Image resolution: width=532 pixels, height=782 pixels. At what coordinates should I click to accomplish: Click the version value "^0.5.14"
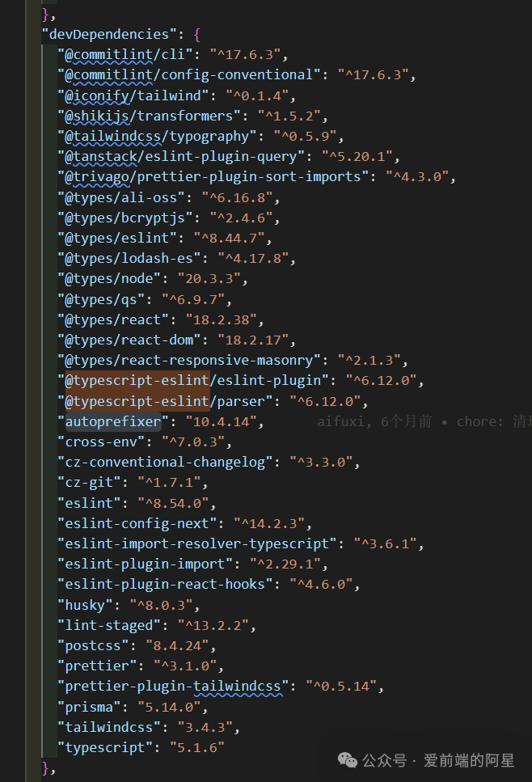[341, 687]
